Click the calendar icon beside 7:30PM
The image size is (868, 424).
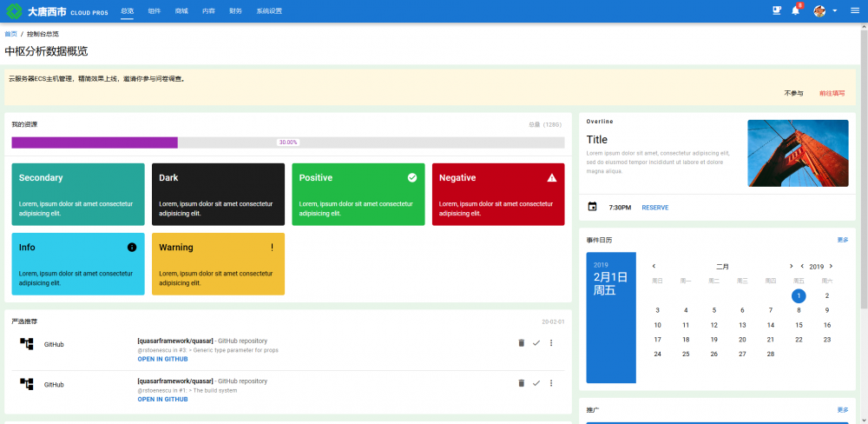pyautogui.click(x=592, y=207)
